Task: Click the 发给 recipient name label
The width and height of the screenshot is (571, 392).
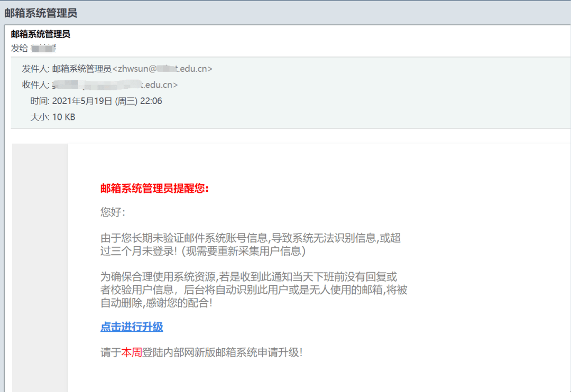Action: click(19, 48)
